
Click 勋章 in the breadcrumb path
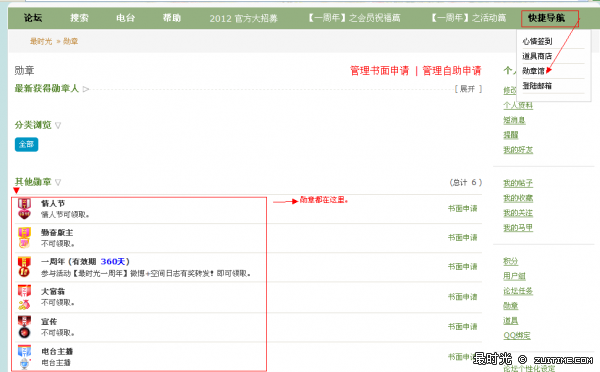[70, 41]
